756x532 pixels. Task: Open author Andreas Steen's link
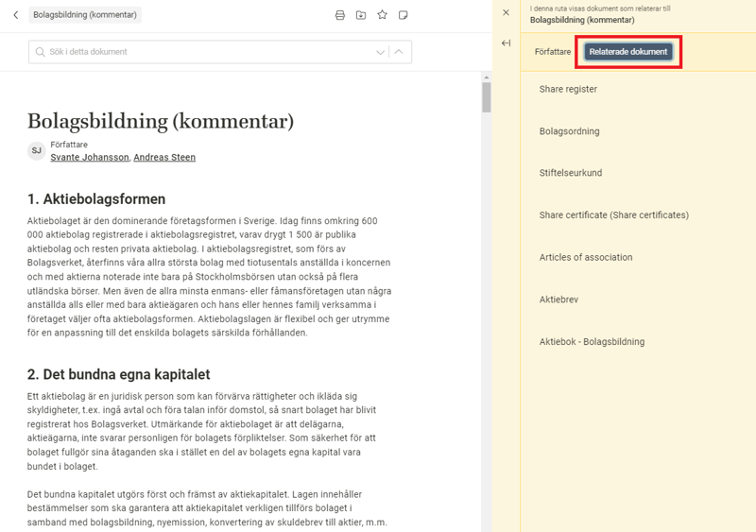coord(164,158)
